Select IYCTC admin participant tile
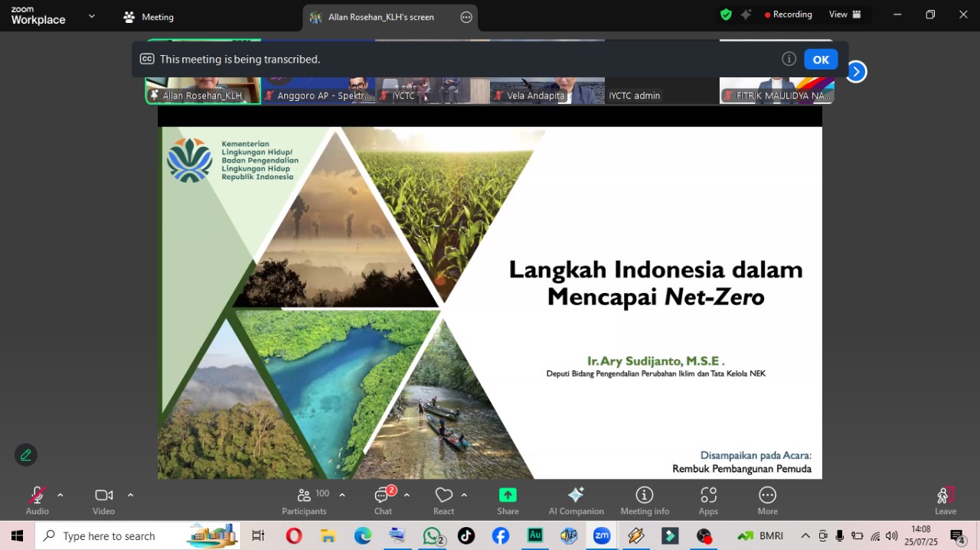Screen dimensions: 980x550 662,90
